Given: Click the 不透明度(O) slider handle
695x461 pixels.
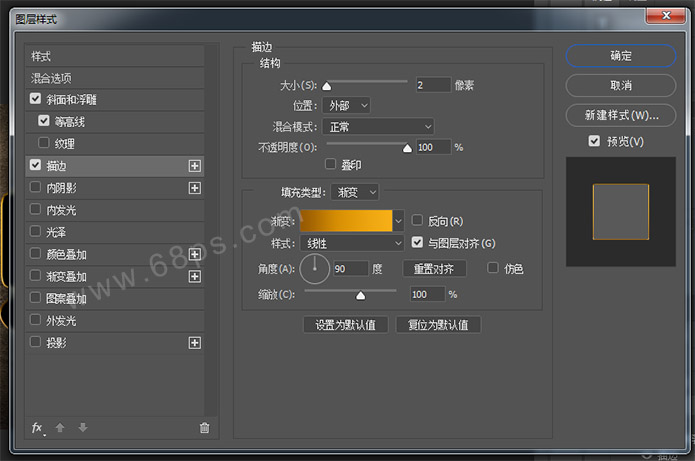Looking at the screenshot, I should [407, 148].
